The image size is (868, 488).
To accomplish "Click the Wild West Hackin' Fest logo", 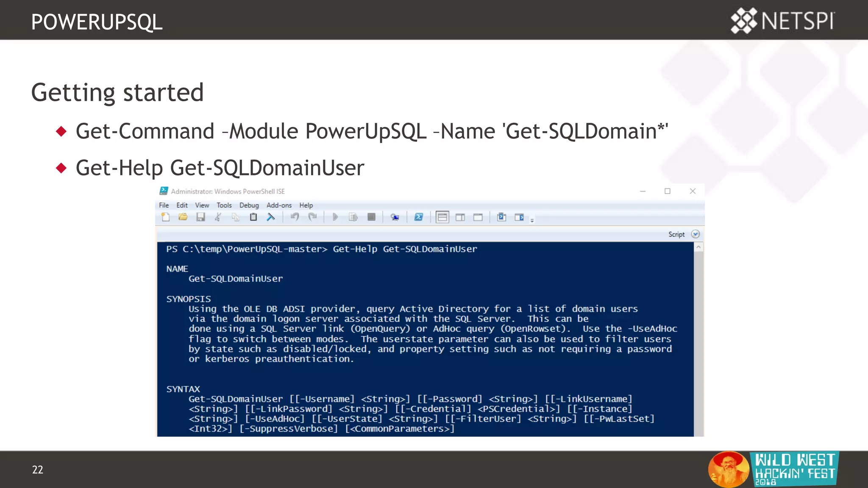I will (x=773, y=469).
